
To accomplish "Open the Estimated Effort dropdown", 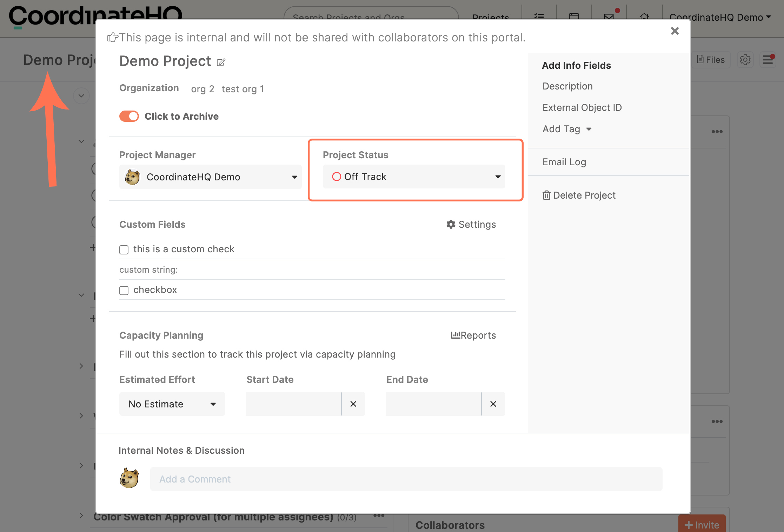I will (x=172, y=404).
